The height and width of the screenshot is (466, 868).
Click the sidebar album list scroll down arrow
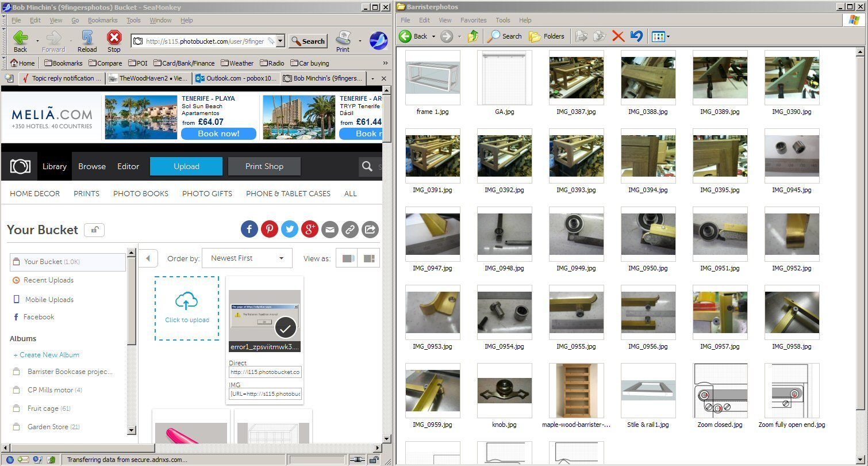click(x=132, y=430)
